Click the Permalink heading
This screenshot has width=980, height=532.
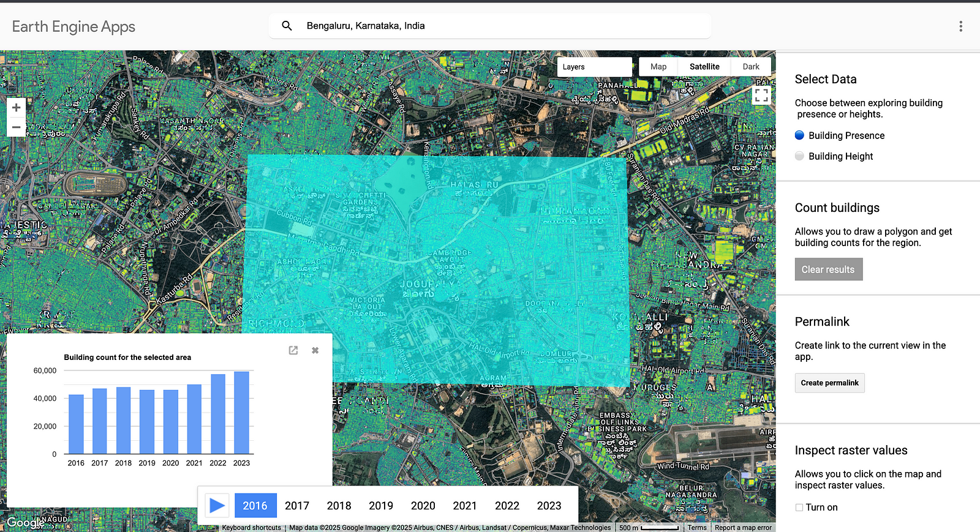822,321
